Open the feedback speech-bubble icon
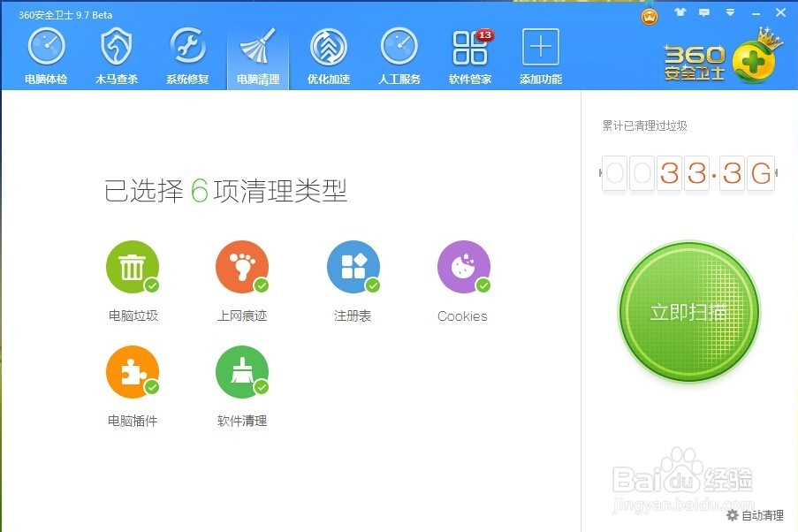 click(703, 14)
